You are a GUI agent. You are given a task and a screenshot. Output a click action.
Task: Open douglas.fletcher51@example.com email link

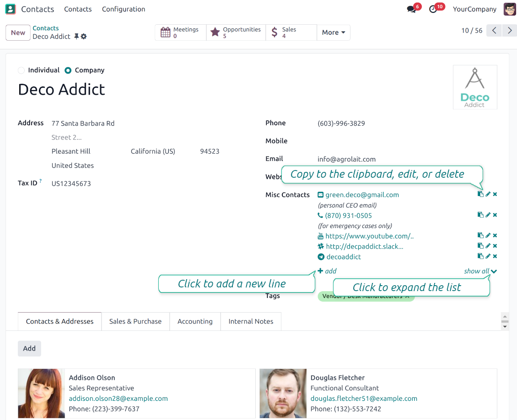[364, 398]
